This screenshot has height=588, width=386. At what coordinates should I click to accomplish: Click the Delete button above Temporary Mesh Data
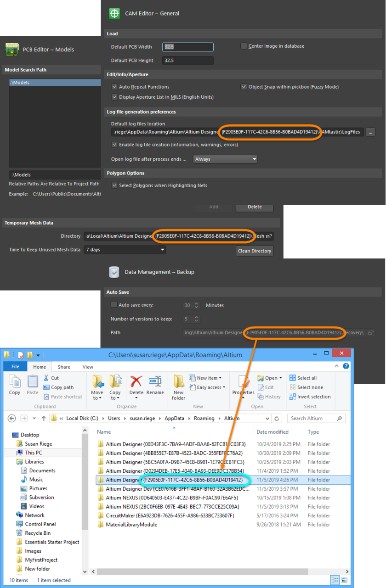[255, 207]
